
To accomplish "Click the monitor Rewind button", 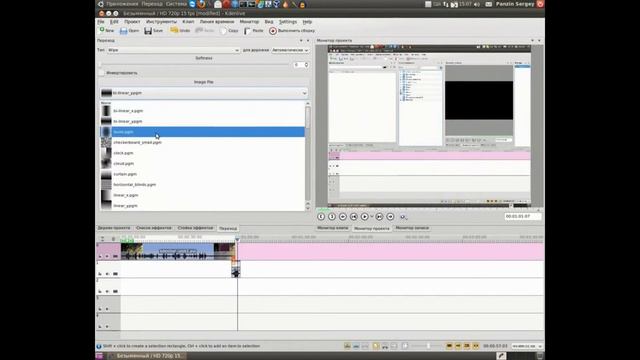I will click(343, 217).
